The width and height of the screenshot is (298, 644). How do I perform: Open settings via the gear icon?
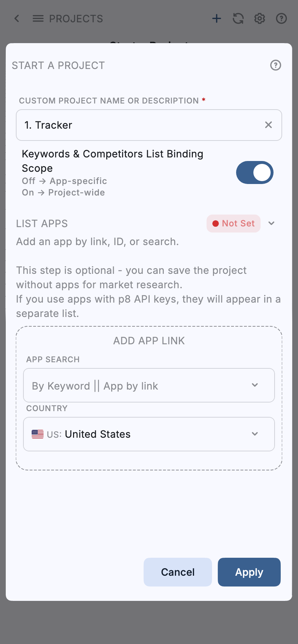[x=260, y=18]
